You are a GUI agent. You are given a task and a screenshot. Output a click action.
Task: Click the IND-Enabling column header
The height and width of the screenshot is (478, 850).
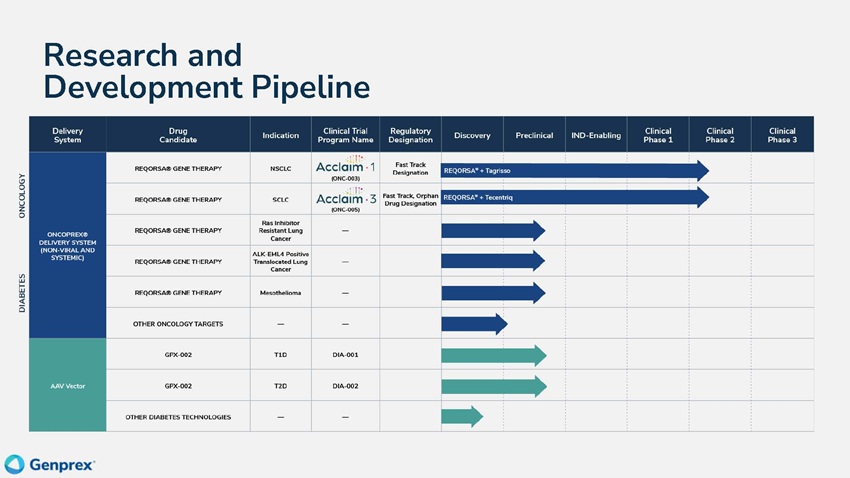pos(596,135)
